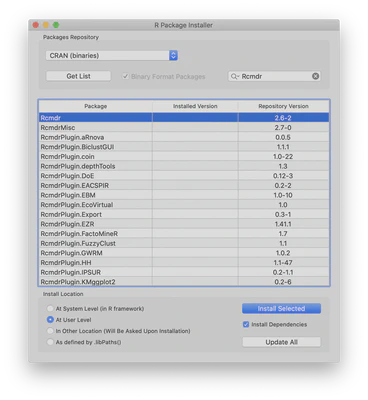Image resolution: width=368 pixels, height=400 pixels.
Task: Select RcmdrPlugin.DoE package
Action: point(184,176)
